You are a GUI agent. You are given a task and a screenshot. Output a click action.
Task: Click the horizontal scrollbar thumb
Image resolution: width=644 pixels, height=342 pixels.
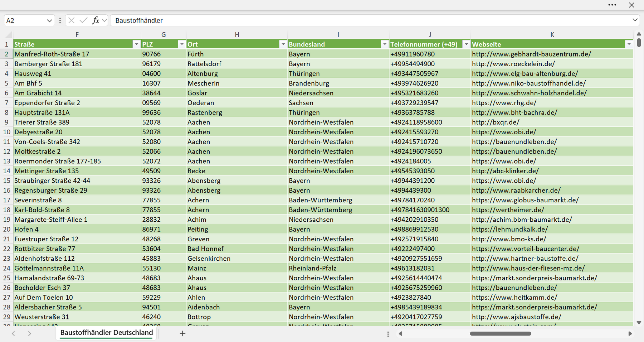click(x=501, y=333)
